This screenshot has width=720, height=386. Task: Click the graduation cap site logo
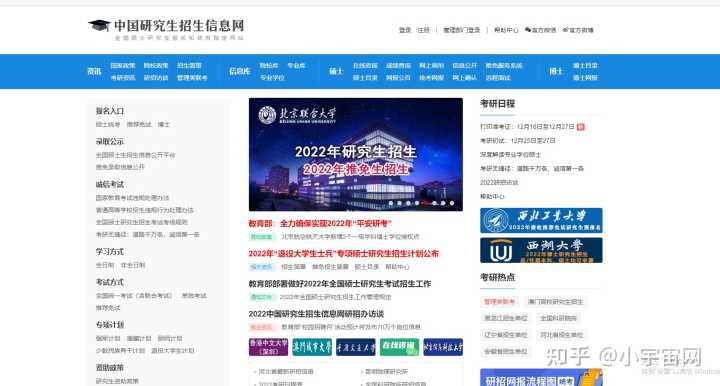click(x=99, y=25)
